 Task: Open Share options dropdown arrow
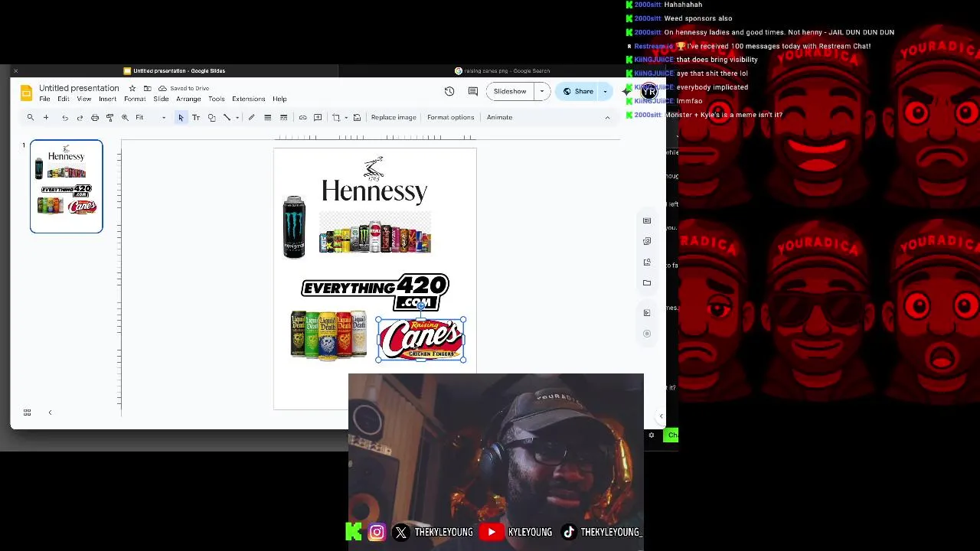(605, 91)
